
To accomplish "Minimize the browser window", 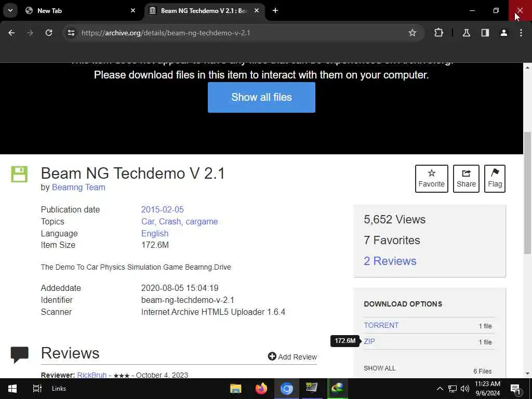I will tap(472, 10).
